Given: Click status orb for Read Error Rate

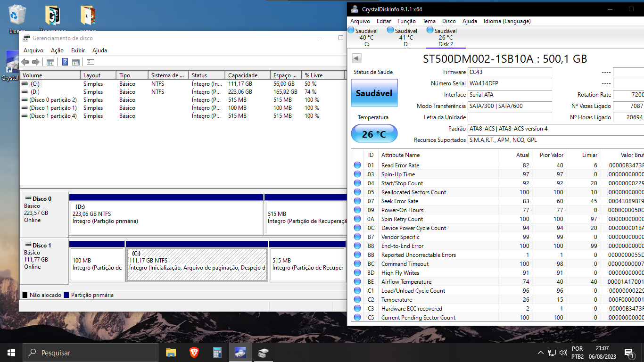Looking at the screenshot, I should [357, 165].
